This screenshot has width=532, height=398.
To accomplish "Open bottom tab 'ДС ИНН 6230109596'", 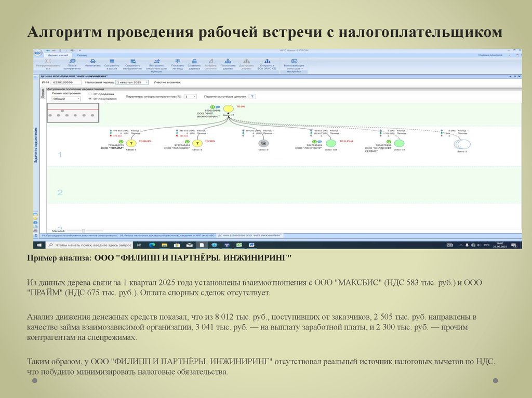I will point(250,235).
